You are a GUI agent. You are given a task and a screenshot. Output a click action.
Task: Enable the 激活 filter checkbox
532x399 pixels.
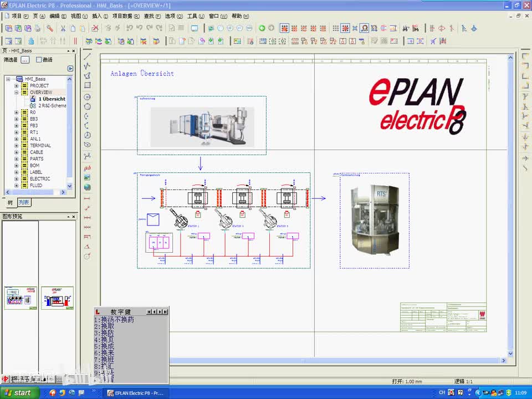pos(39,60)
